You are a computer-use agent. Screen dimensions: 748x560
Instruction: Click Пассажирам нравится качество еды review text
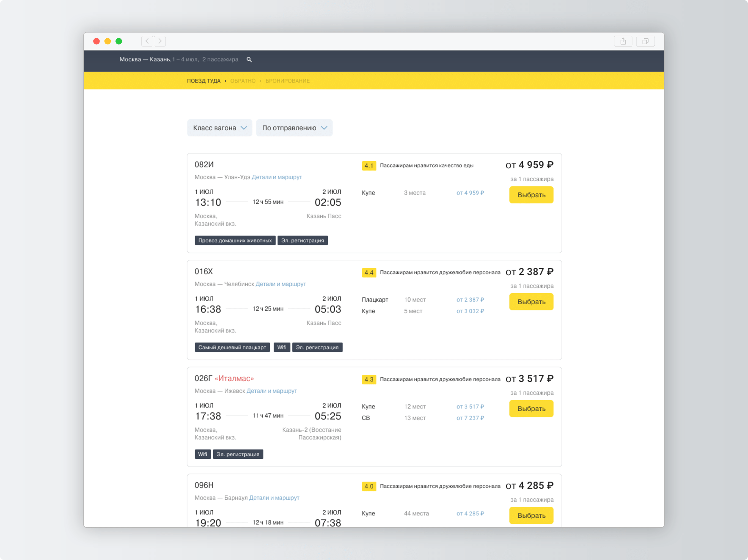point(426,165)
